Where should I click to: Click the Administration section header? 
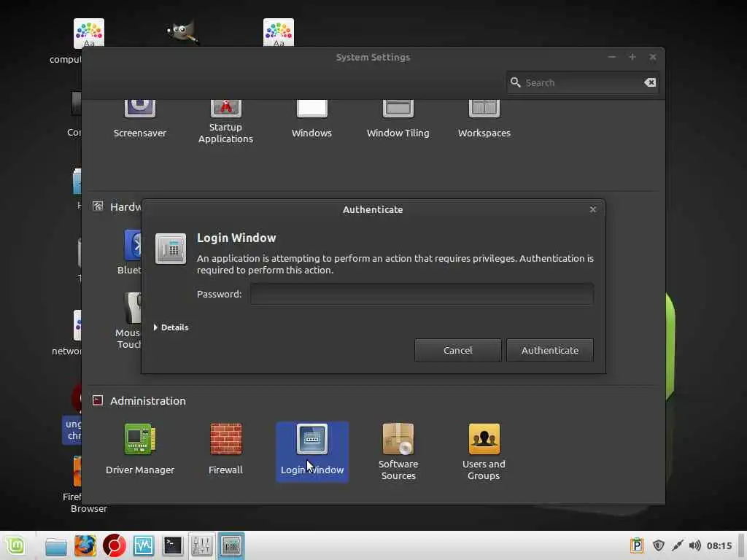147,400
